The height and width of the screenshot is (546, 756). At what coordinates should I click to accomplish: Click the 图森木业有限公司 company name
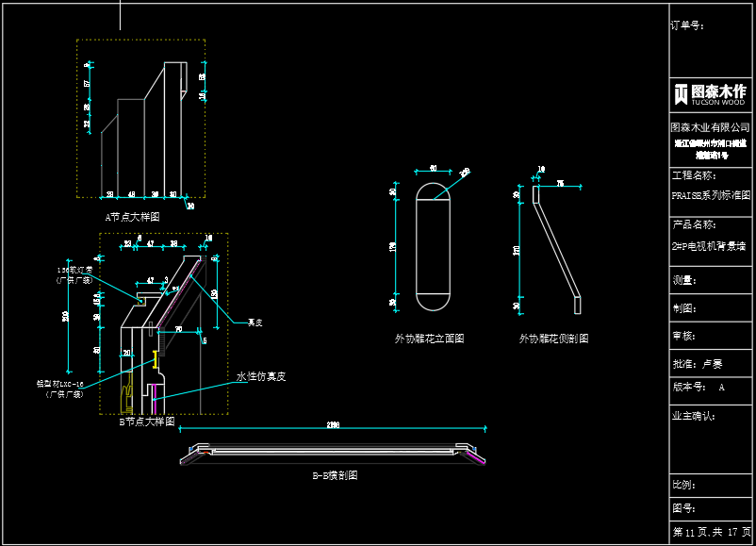point(709,127)
